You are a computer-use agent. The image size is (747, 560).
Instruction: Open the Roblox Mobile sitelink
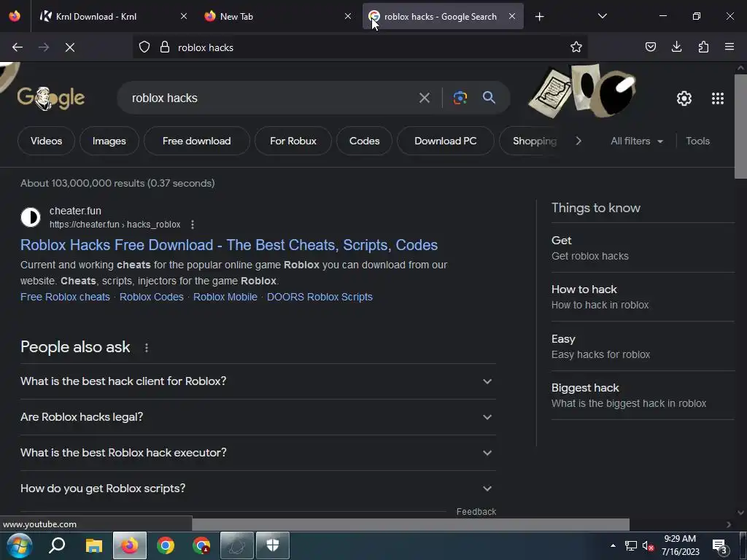225,297
